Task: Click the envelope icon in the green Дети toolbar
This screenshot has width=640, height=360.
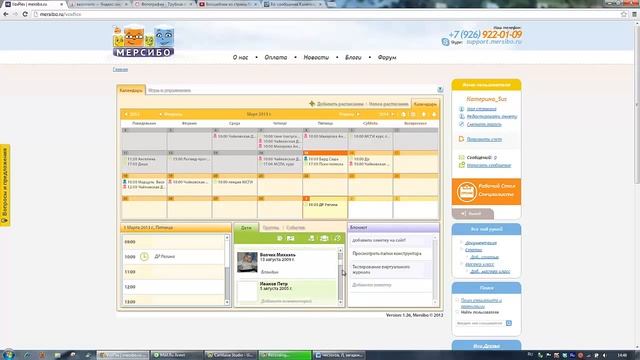Action: [x=291, y=238]
